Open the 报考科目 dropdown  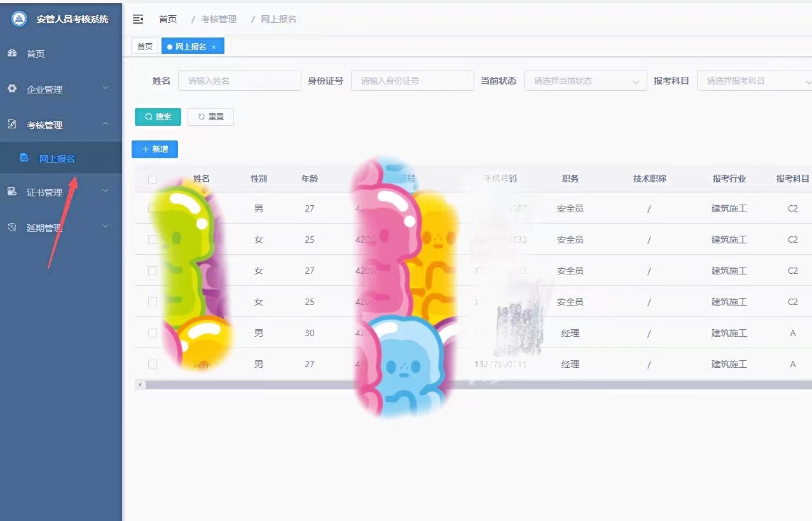coord(755,81)
